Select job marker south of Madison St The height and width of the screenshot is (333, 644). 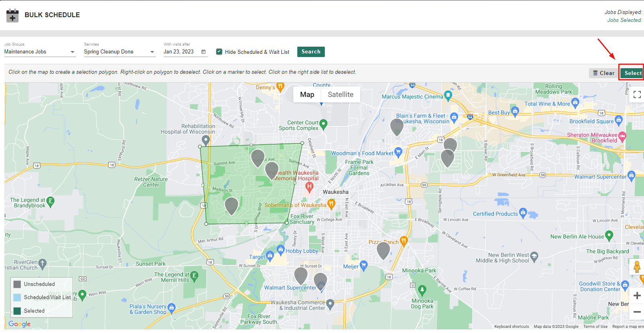tap(232, 206)
